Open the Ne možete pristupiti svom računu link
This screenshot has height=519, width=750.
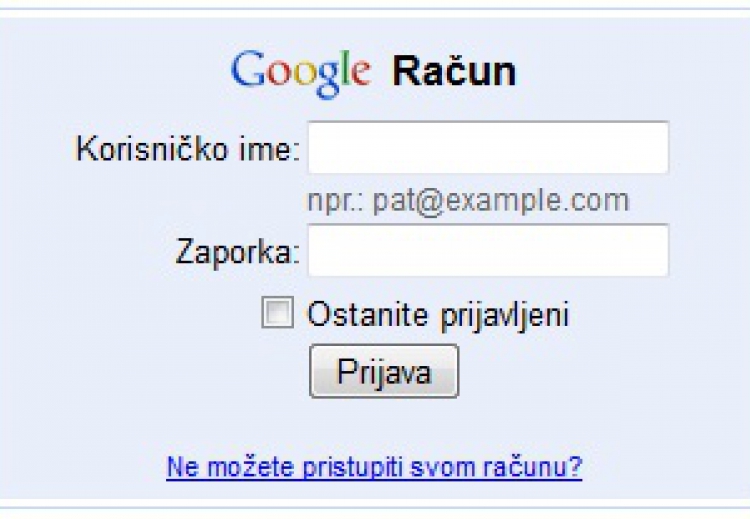pyautogui.click(x=374, y=466)
